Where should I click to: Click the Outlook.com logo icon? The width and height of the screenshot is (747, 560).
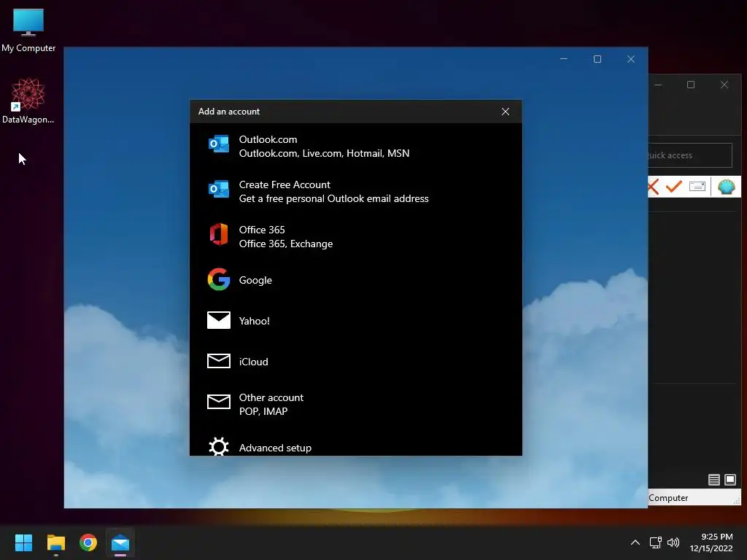219,144
